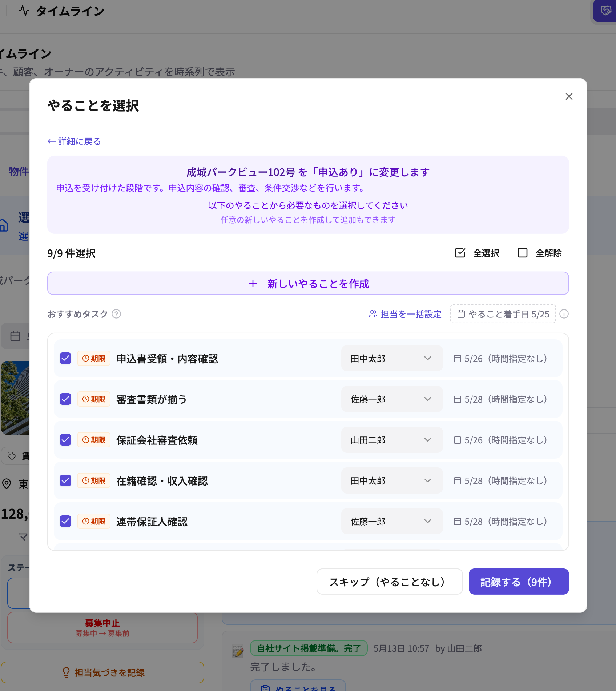Click the タイムライン pulse icon in header
616x691 pixels.
(x=24, y=11)
